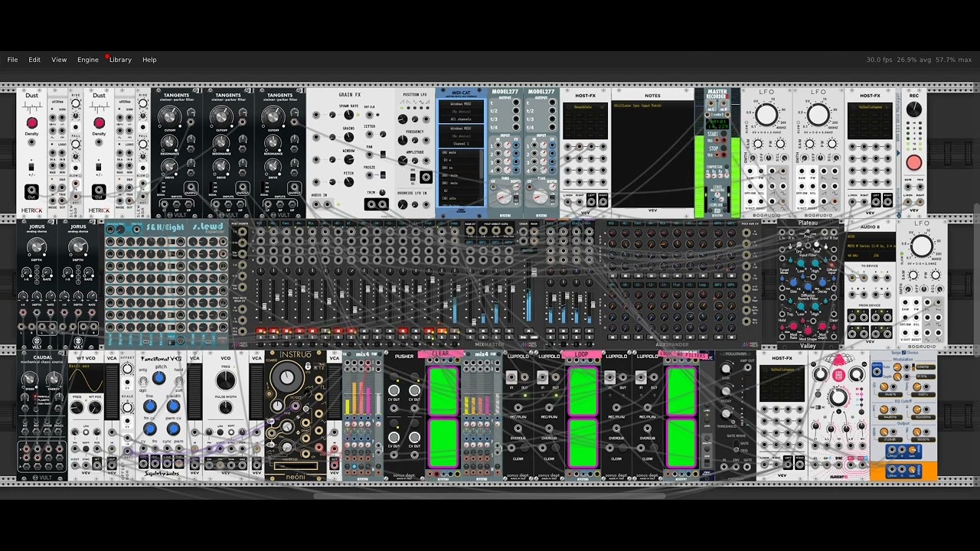Open plugin display on Host-FX beside Notes

point(585,121)
